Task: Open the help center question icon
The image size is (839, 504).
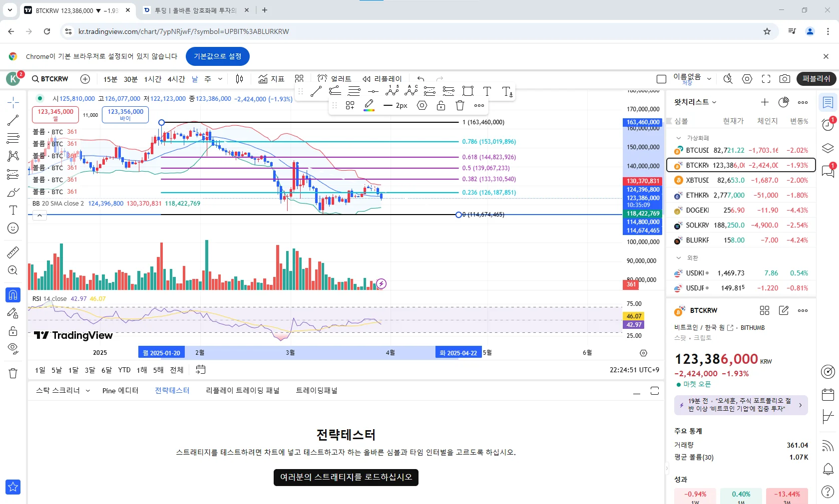Action: [828, 492]
